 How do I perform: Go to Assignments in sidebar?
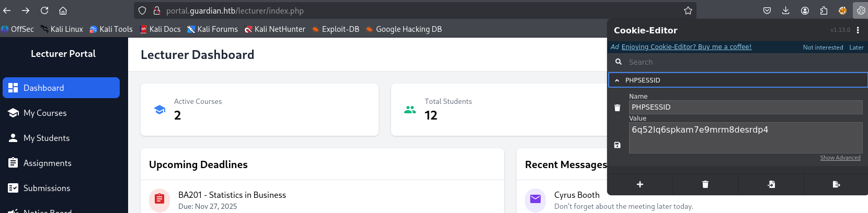tap(47, 163)
